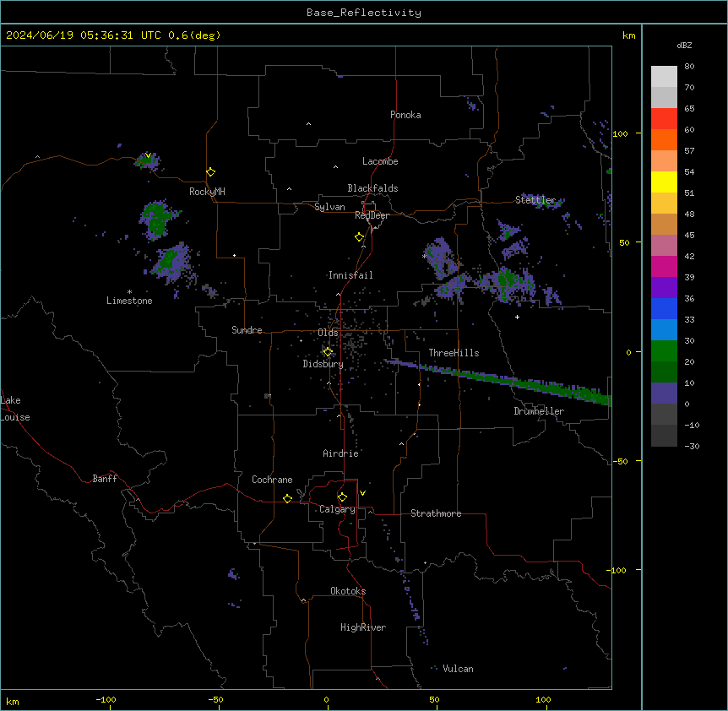
Task: Select the blue 36 dBZ color swatch
Action: (664, 308)
